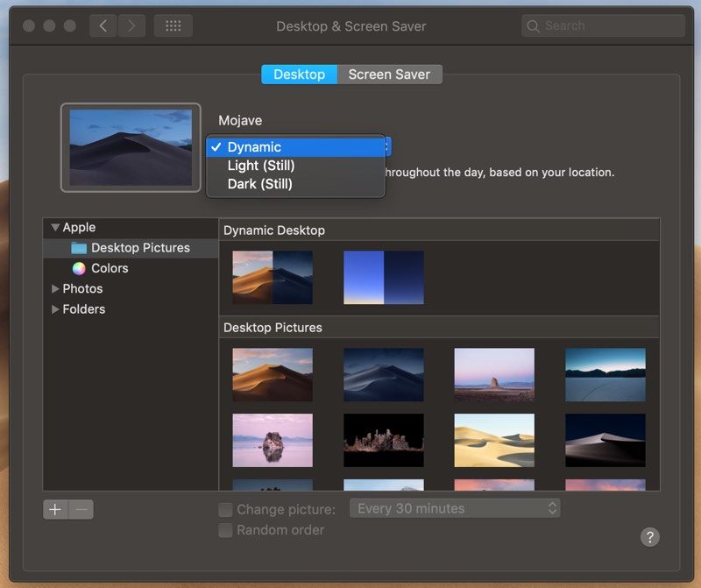Pick the blue gradient dynamic desktop thumbnail
The image size is (701, 588).
click(x=384, y=277)
